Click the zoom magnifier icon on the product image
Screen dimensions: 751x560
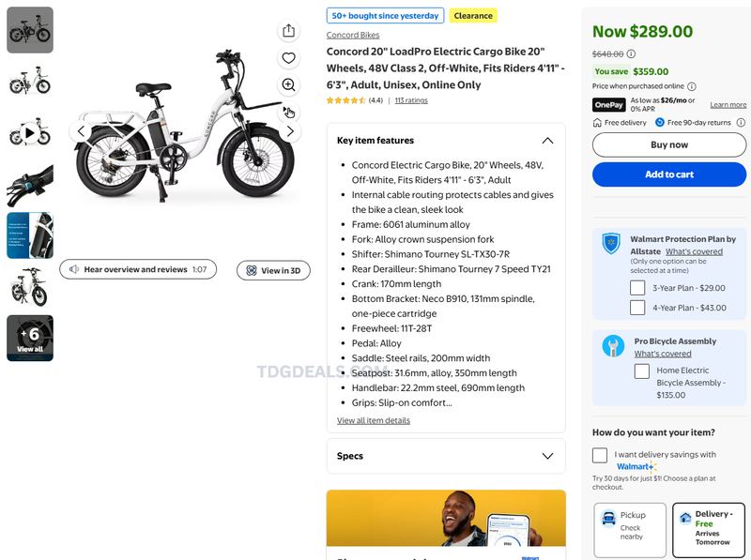[288, 84]
